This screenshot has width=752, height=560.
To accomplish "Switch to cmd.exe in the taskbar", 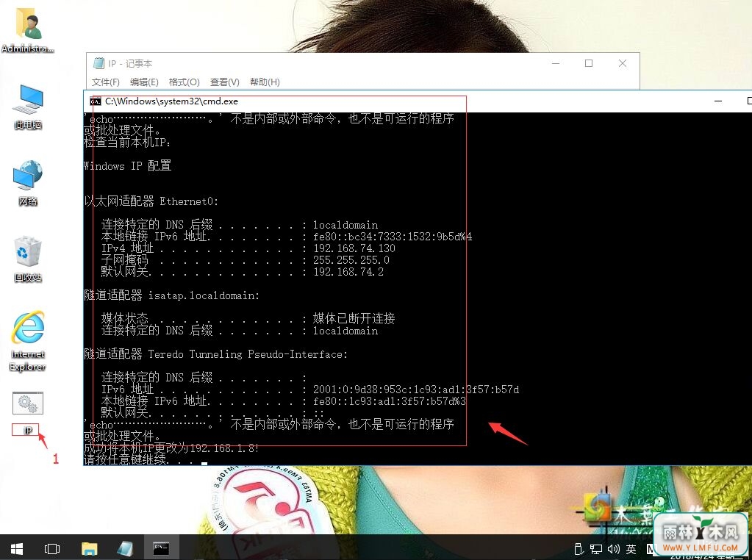I will 161,548.
